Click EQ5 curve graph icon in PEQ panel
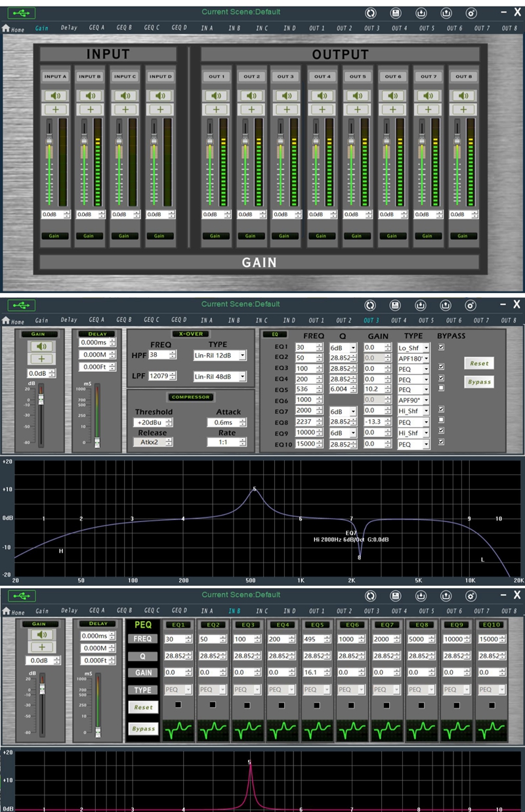Image resolution: width=525 pixels, height=812 pixels. pyautogui.click(x=317, y=729)
